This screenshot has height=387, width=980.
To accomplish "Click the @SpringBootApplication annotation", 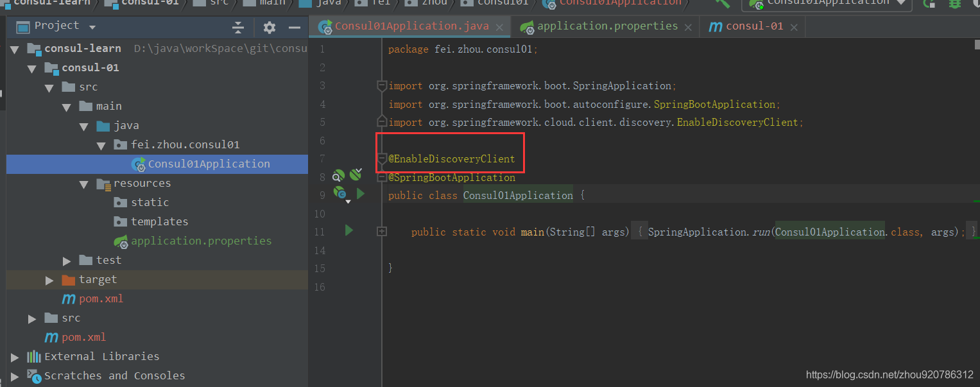I will pyautogui.click(x=452, y=177).
